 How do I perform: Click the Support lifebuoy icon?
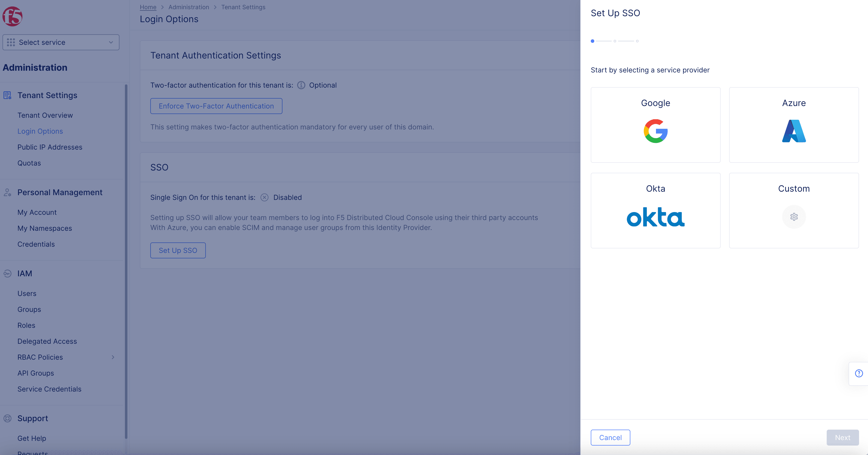pyautogui.click(x=7, y=419)
